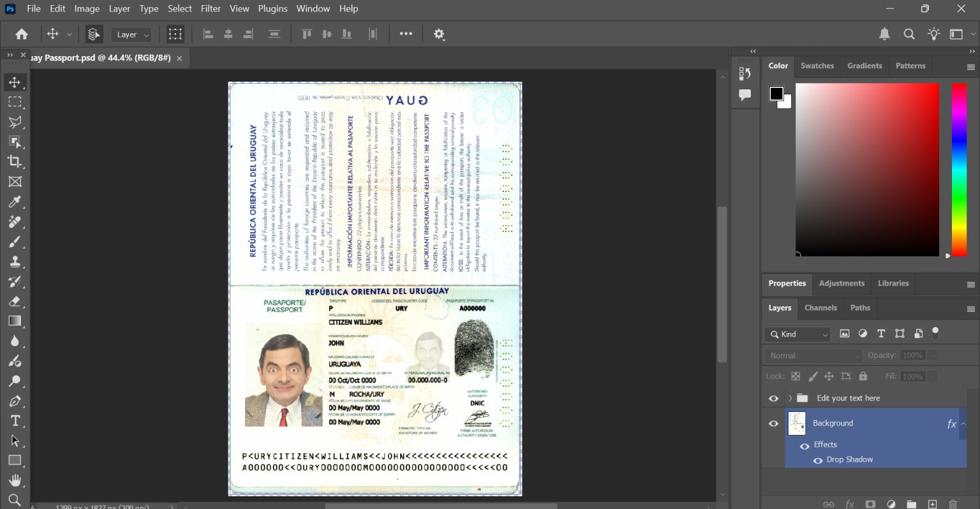Open layer filter Kind dropdown
The width and height of the screenshot is (980, 509).
tap(797, 334)
